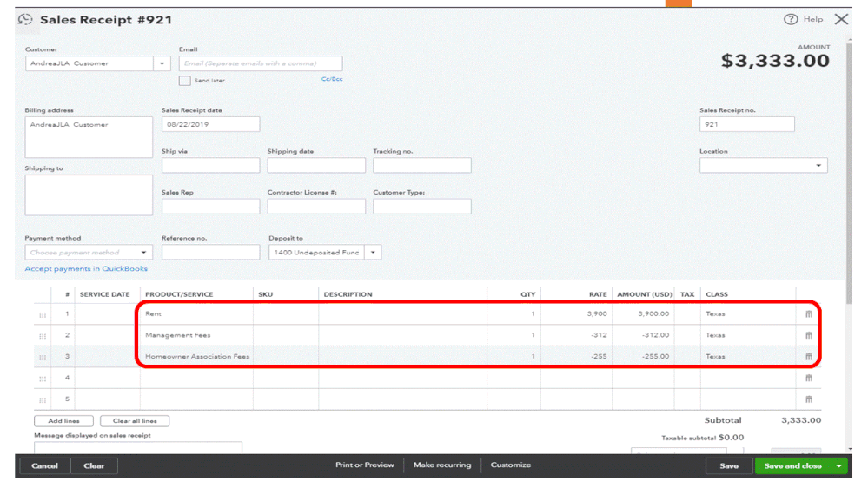Expand the Customer dropdown arrow
The width and height of the screenshot is (868, 488).
pos(162,63)
